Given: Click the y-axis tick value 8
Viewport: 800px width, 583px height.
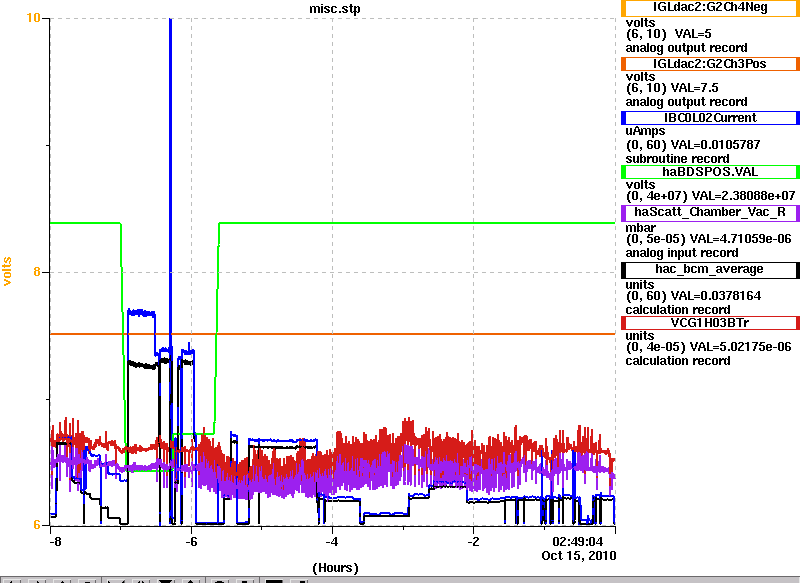Looking at the screenshot, I should tap(37, 271).
